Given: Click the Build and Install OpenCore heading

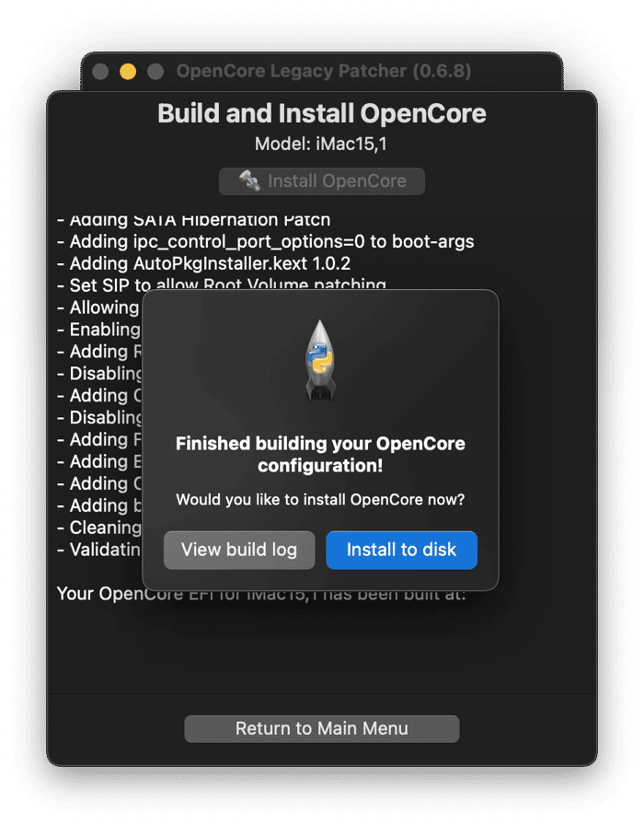Looking at the screenshot, I should point(322,113).
